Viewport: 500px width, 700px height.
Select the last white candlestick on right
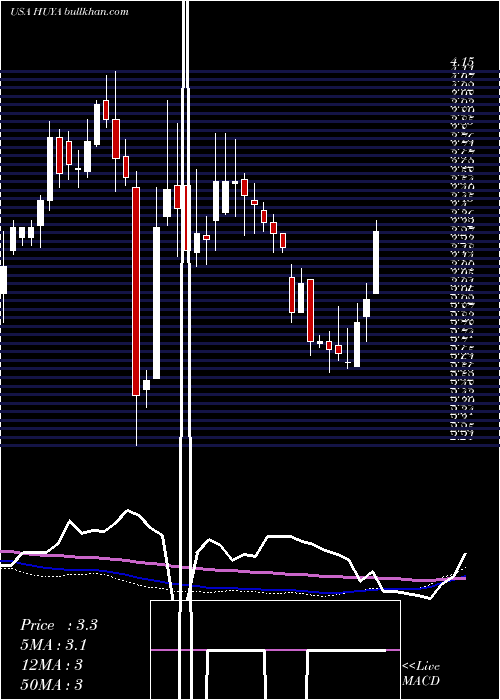(376, 262)
